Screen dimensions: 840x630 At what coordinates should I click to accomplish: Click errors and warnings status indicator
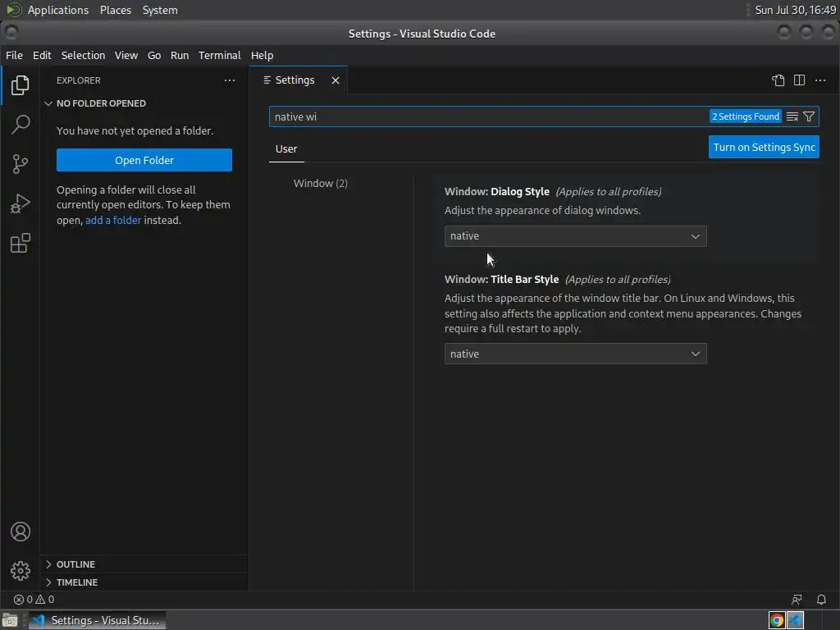(34, 600)
